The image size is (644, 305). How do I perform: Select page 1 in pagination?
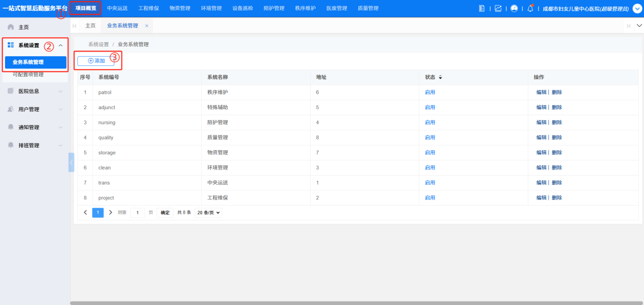tap(98, 213)
